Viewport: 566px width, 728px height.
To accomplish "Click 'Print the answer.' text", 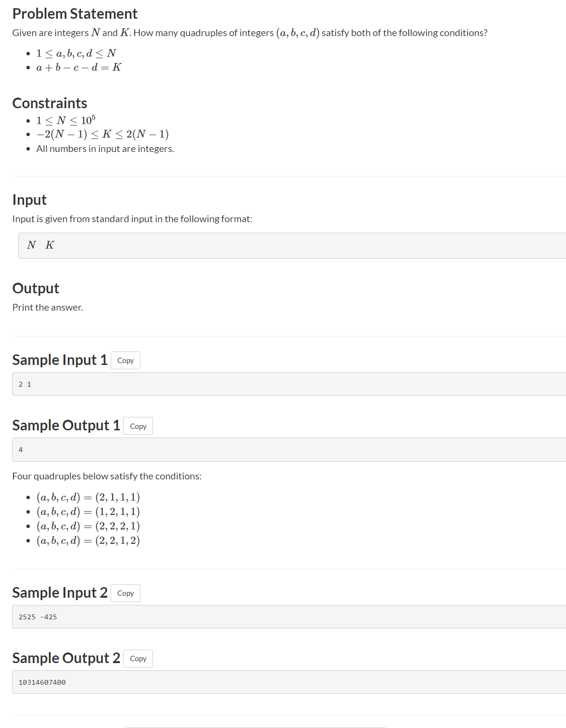I will click(x=48, y=308).
